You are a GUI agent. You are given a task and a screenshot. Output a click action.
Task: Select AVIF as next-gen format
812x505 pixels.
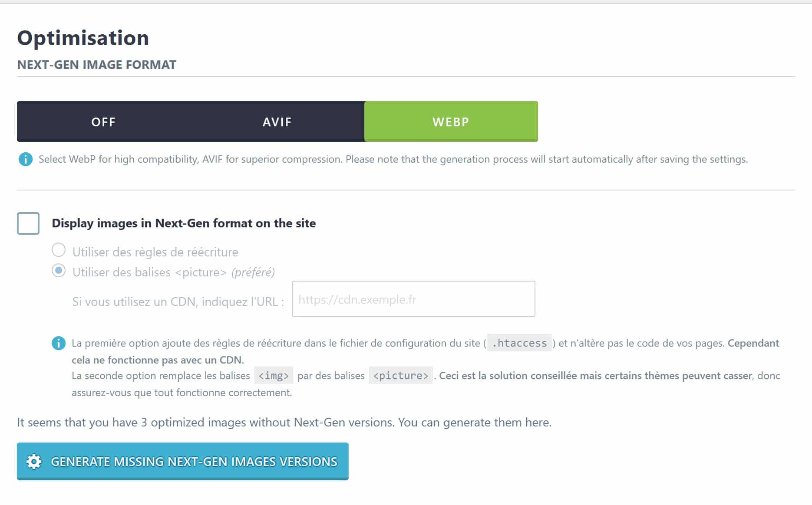pyautogui.click(x=277, y=121)
